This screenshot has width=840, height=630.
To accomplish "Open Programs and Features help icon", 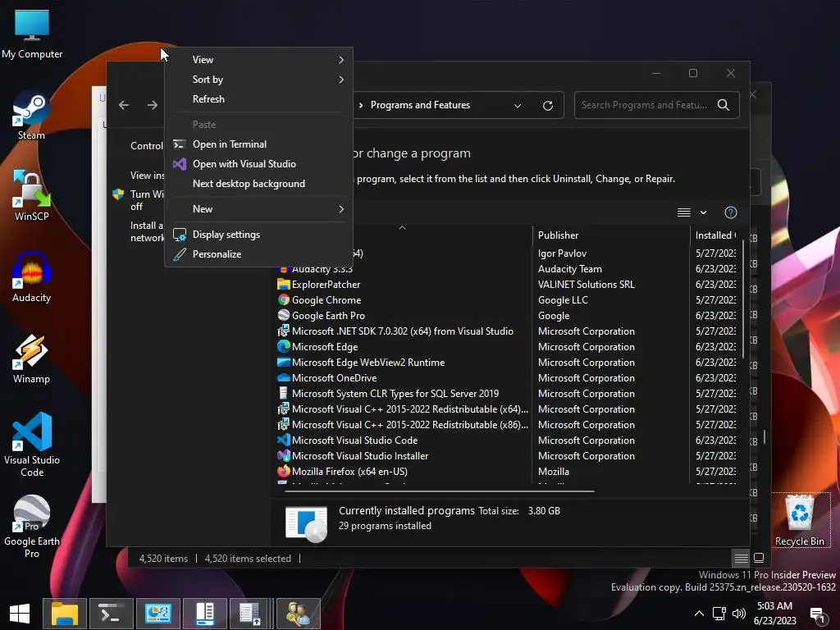I will [x=730, y=212].
